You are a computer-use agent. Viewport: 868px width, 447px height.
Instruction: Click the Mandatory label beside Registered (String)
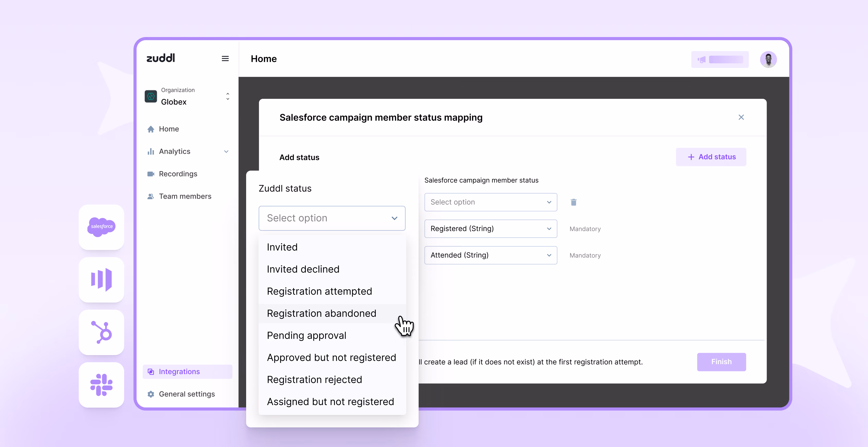[x=585, y=229]
